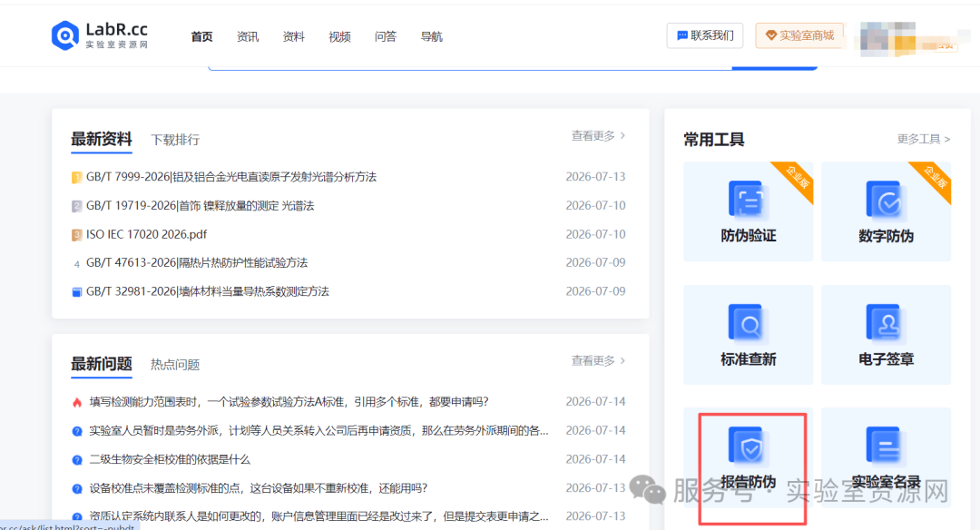Image resolution: width=980 pixels, height=530 pixels.
Task: Click the diamond icon in 实验室商城 button
Action: (770, 35)
